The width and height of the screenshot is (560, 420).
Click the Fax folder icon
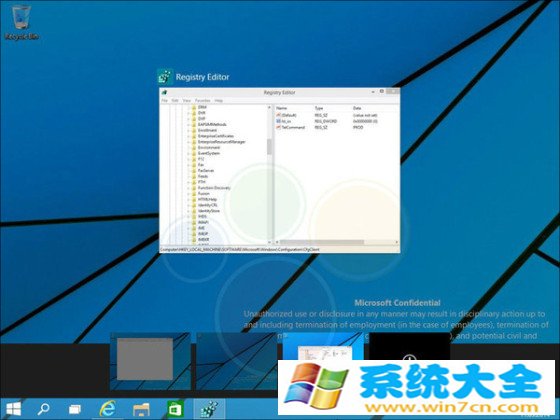point(194,165)
